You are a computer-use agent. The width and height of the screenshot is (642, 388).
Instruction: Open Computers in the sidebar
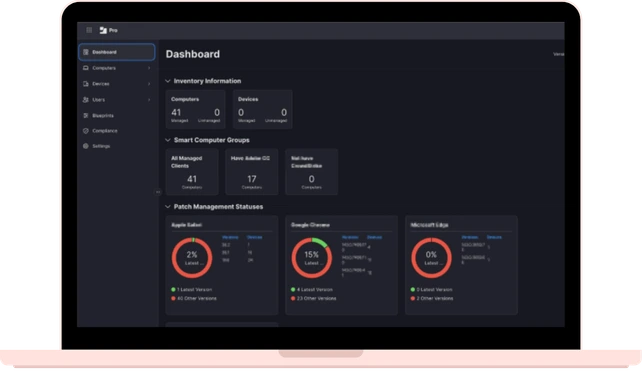point(117,68)
